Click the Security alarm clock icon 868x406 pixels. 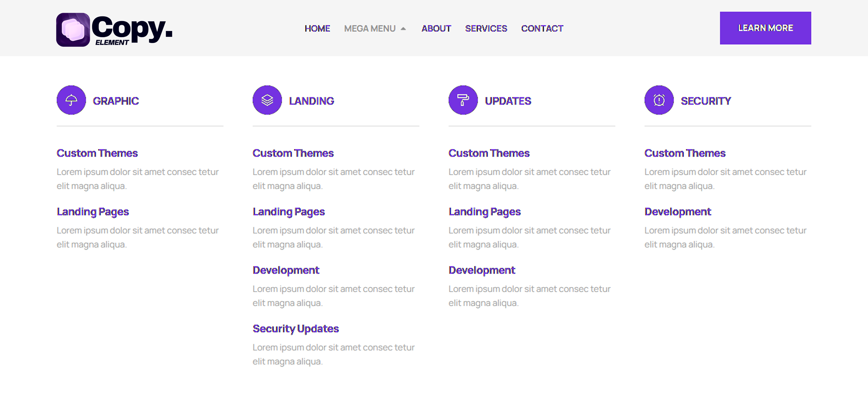tap(659, 100)
